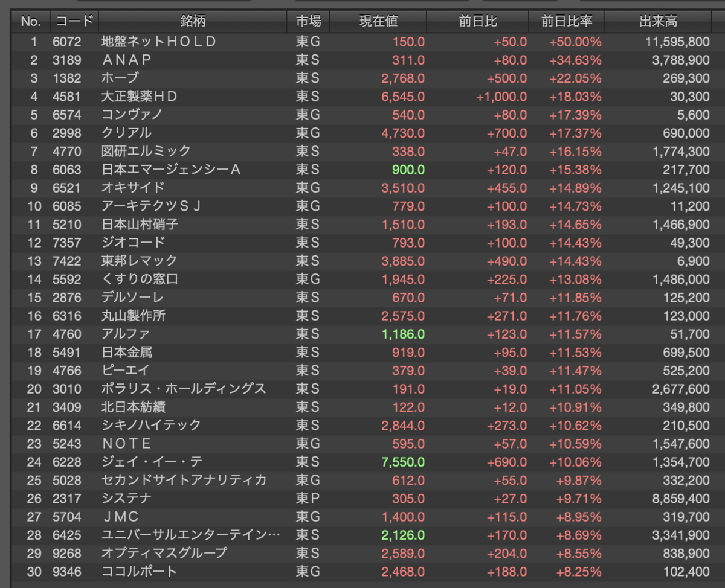Click stock code 2317
Viewport: 725px width, 588px height.
[66, 498]
